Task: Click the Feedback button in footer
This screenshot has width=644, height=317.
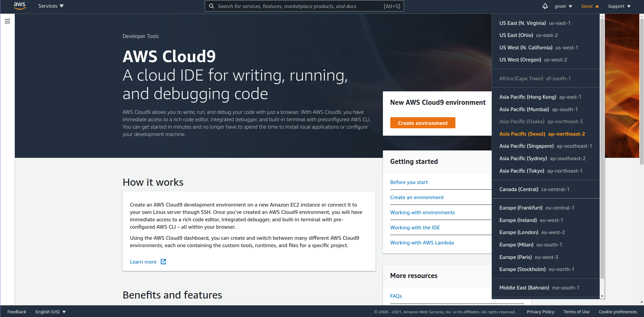Action: tap(17, 312)
